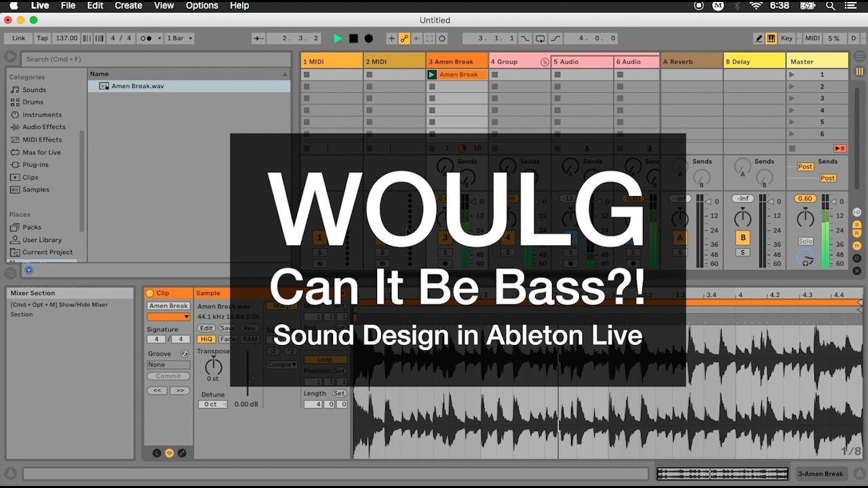Toggle the HiQ button in Sample box

[x=205, y=339]
